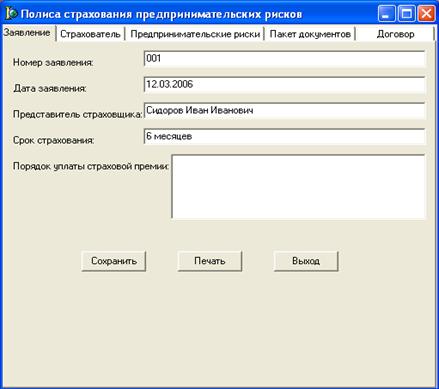Screen dimensions: 439x389
Task: Go to the Пакет документов tab
Action: click(310, 34)
